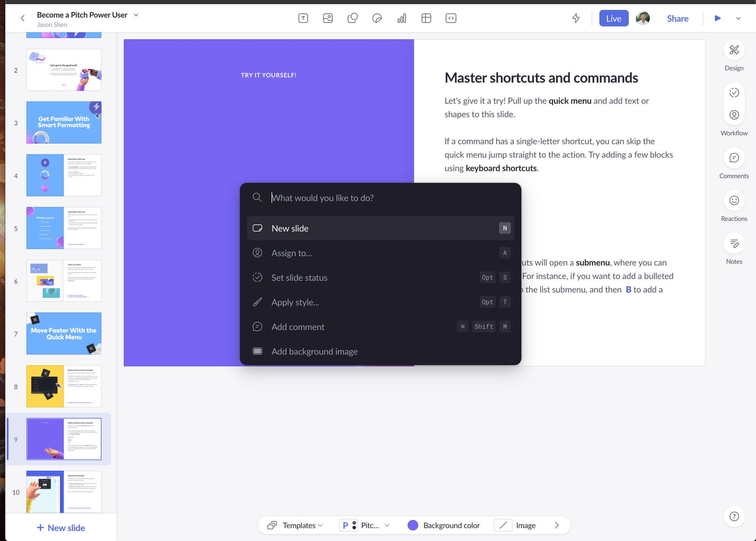Click the Share button
The width and height of the screenshot is (756, 541).
point(677,19)
